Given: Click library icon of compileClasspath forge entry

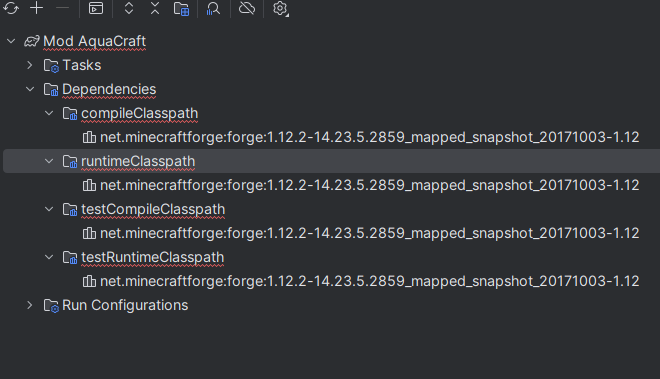Looking at the screenshot, I should [89, 137].
